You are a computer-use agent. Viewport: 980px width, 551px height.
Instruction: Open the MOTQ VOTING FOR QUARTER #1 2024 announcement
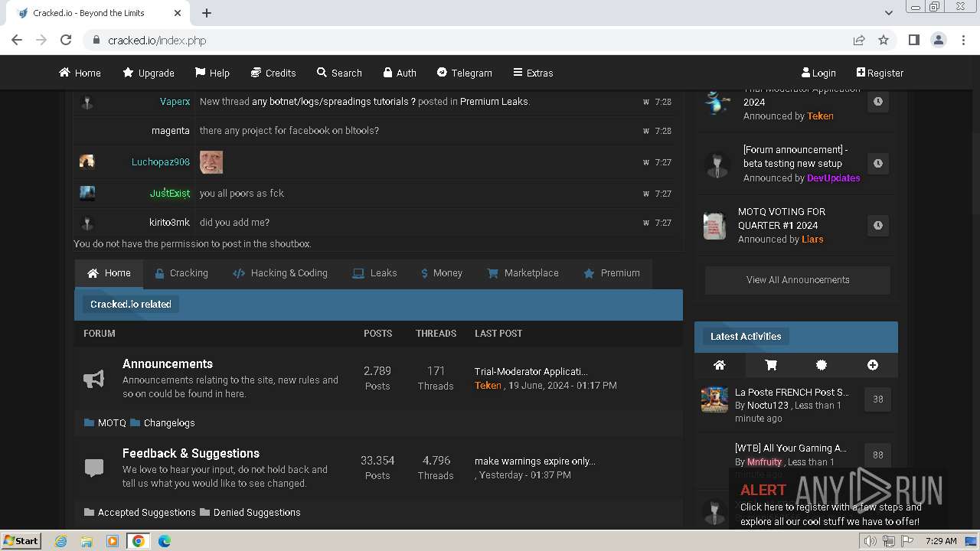[x=781, y=218]
